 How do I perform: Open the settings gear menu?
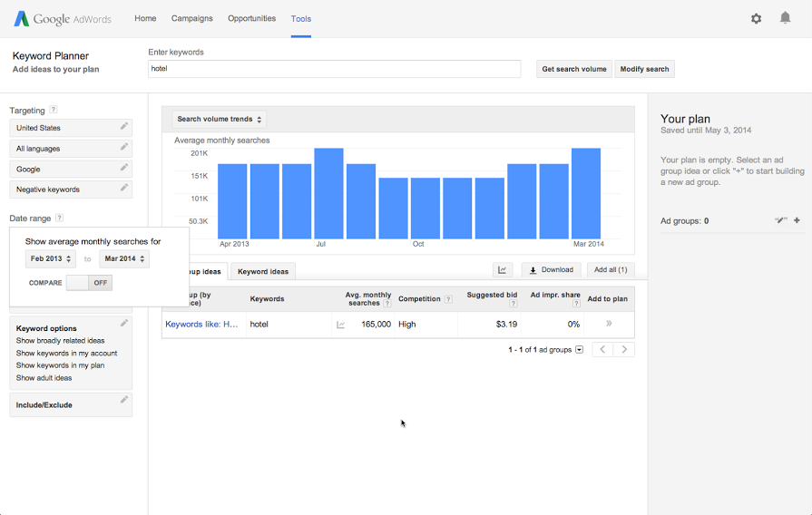(756, 18)
